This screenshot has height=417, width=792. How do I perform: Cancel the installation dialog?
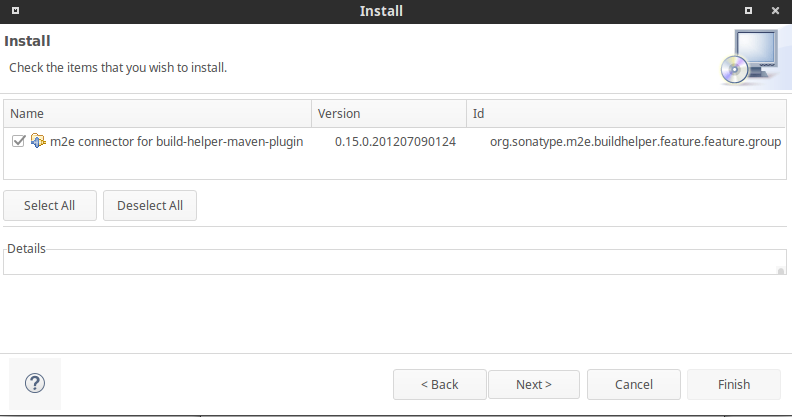633,385
